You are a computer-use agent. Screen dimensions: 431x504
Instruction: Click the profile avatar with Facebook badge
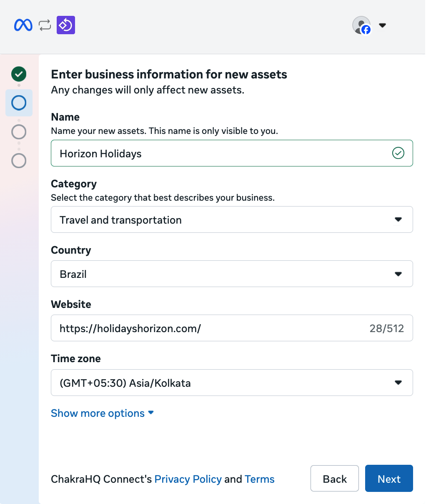361,25
